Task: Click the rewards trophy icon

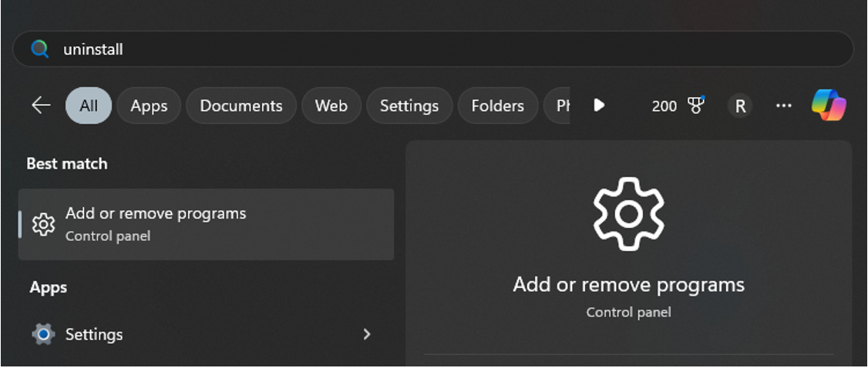Action: (696, 105)
